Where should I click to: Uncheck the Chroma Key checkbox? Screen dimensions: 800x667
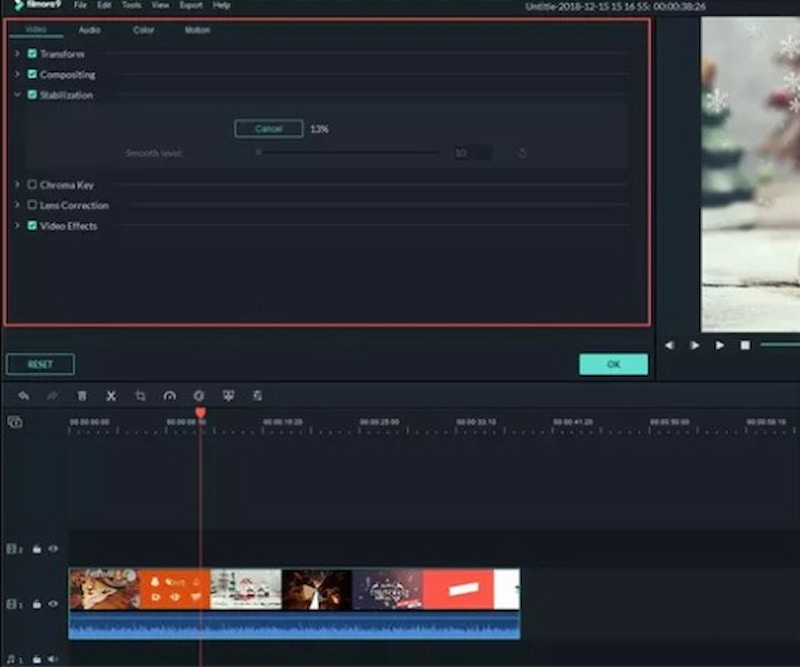click(31, 184)
